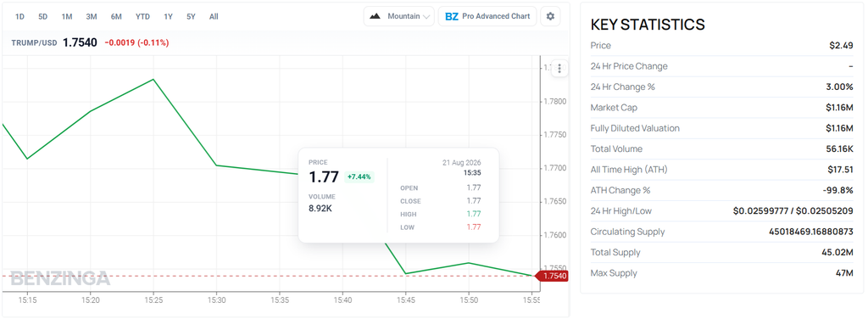Click the 21 Aug 2026 tooltip date

[462, 163]
